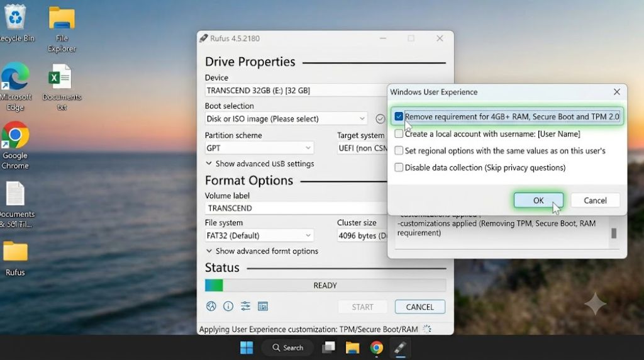Viewport: 644px width, 360px height.
Task: Open the Windows Start menu
Action: pos(247,347)
